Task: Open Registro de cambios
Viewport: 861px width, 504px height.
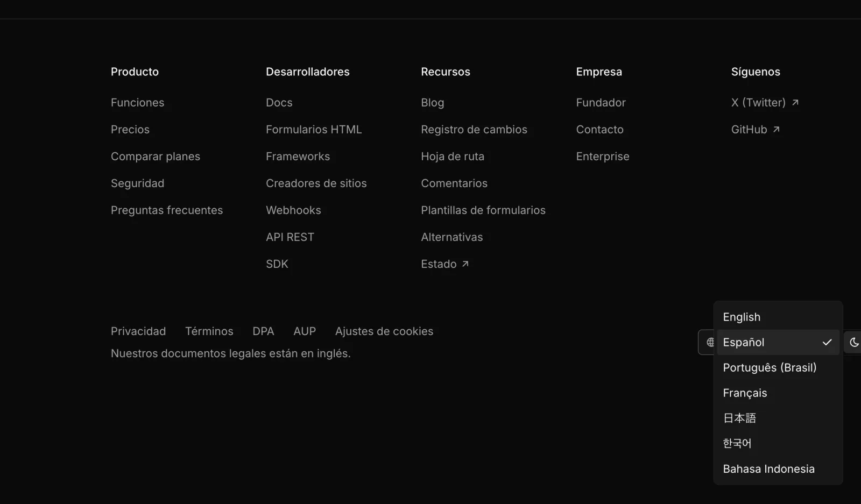Action: point(474,129)
